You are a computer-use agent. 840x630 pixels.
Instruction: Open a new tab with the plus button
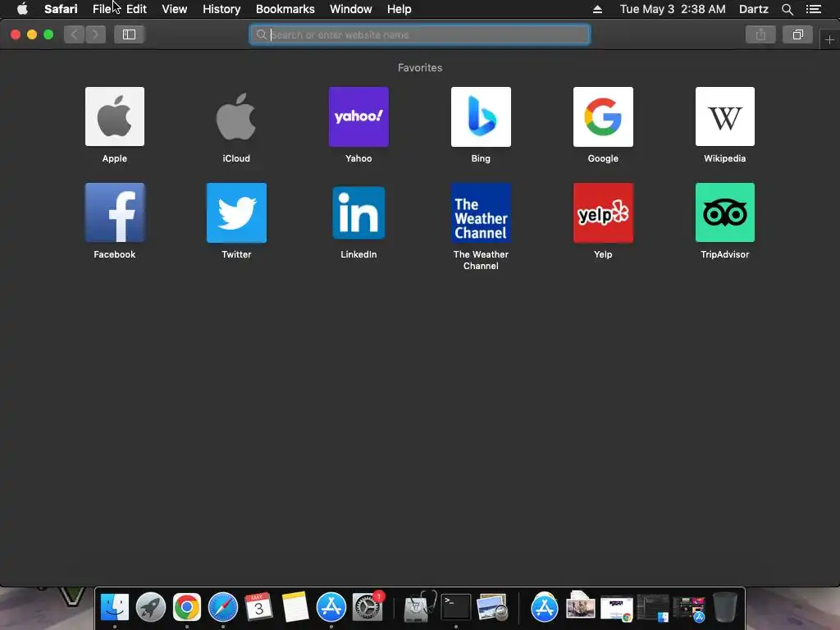pos(829,39)
